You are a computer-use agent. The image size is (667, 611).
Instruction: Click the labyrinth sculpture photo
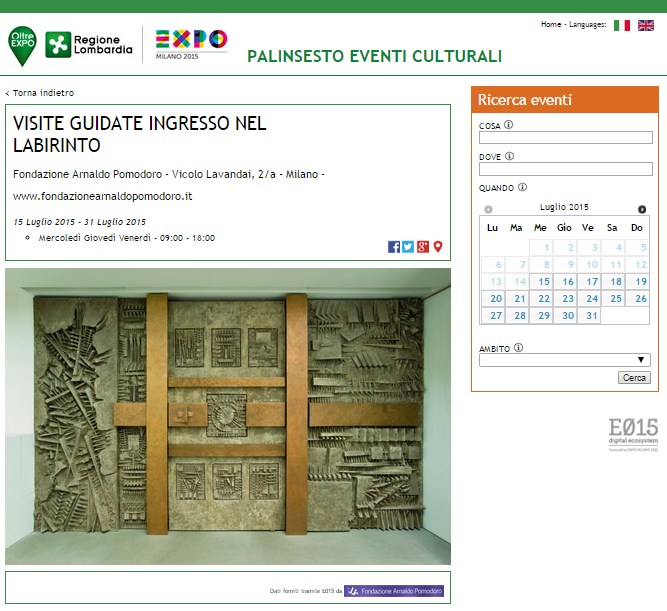(x=228, y=416)
